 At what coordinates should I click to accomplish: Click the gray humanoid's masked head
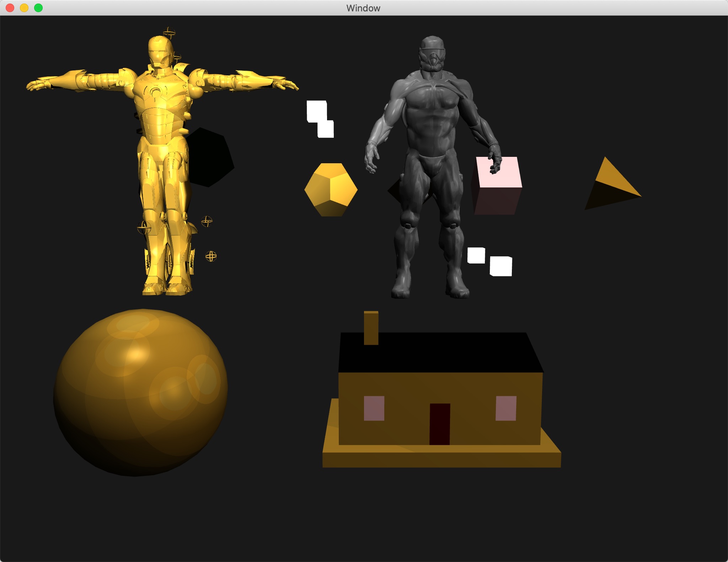tap(432, 54)
